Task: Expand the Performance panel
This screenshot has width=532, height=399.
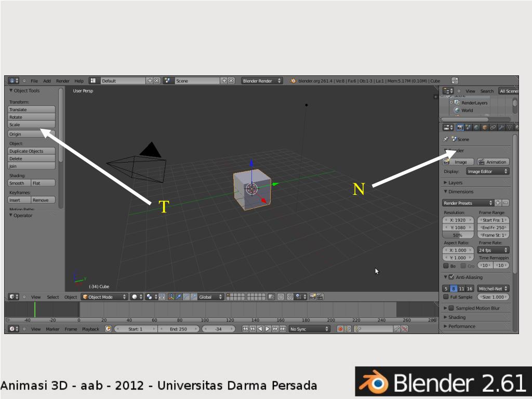Action: pyautogui.click(x=460, y=326)
